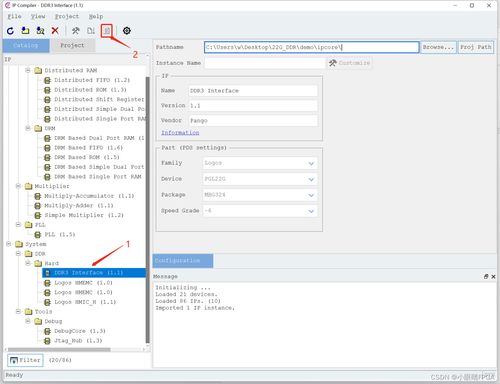Click the greyed document icon left of the highlighted one
This screenshot has width=500, height=384.
coord(91,31)
